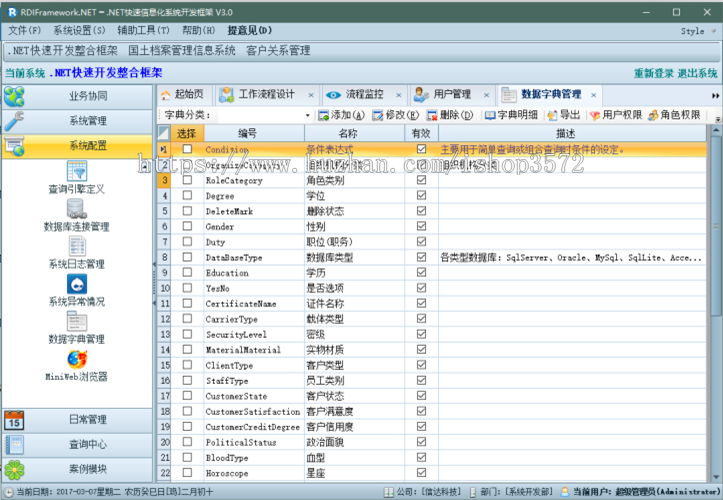The height and width of the screenshot is (500, 723).
Task: Open the 系统设置(S) menu
Action: point(79,31)
